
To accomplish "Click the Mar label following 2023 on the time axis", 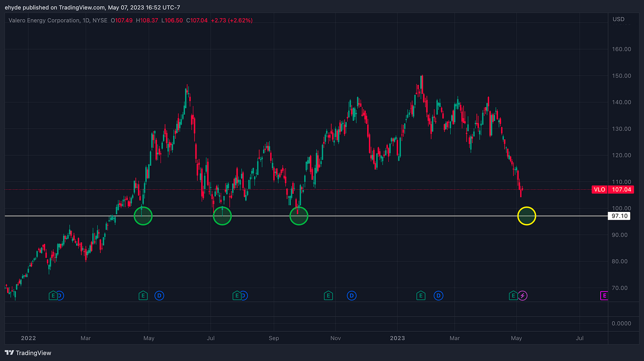I will coord(455,338).
